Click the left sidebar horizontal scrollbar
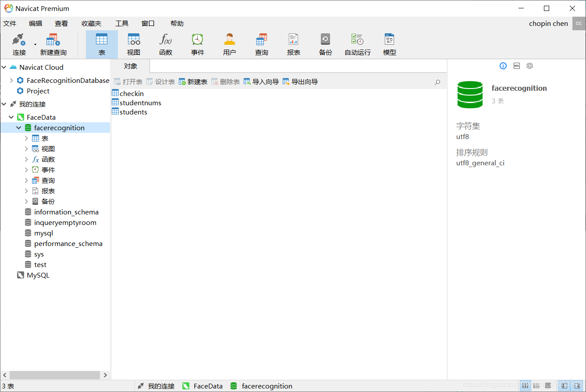Image resolution: width=586 pixels, height=392 pixels. pyautogui.click(x=55, y=375)
